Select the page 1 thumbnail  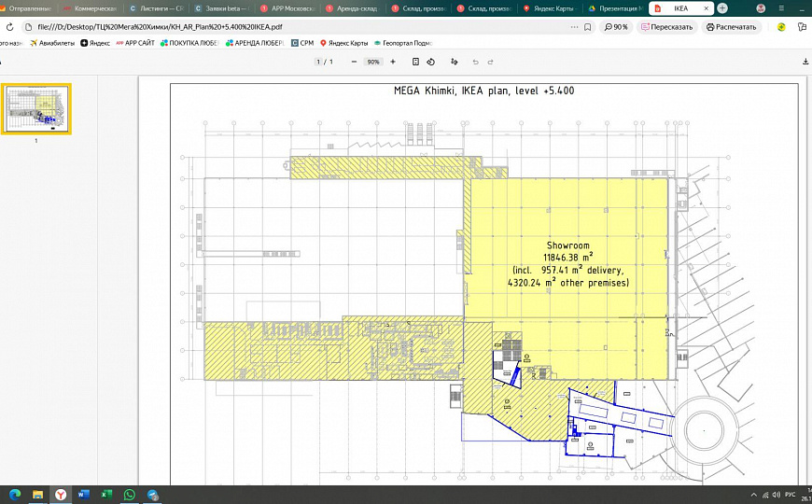36,109
